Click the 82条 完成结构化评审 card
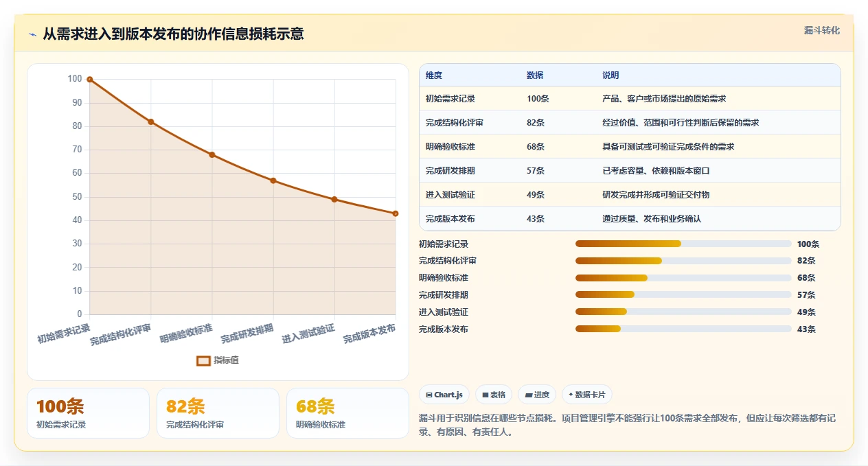Viewport: 868px width, 466px height. (x=218, y=413)
